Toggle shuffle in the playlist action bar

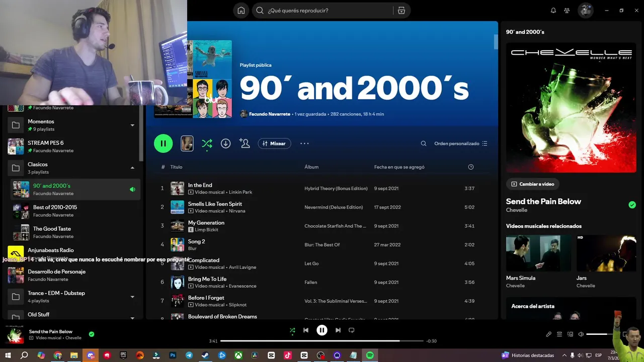207,143
